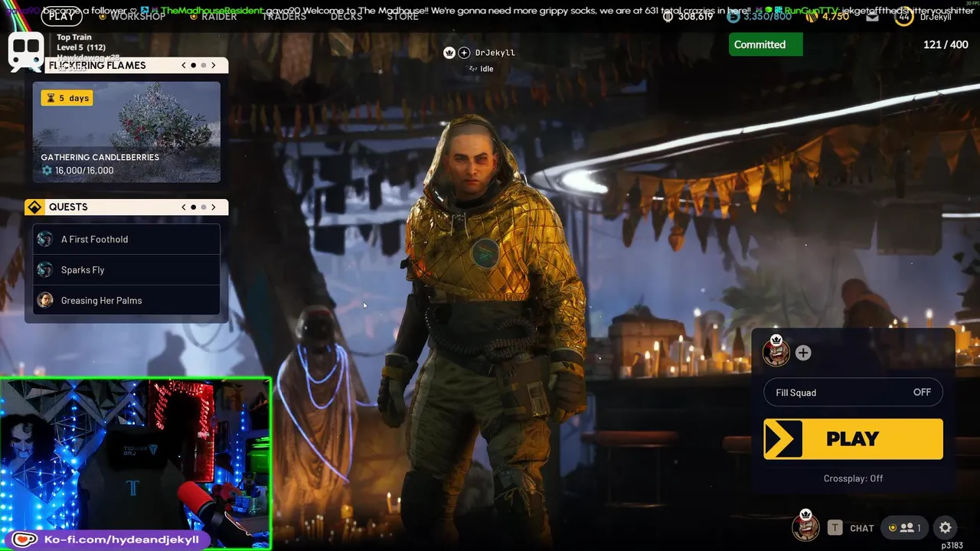Open the settings gear icon

(x=946, y=527)
